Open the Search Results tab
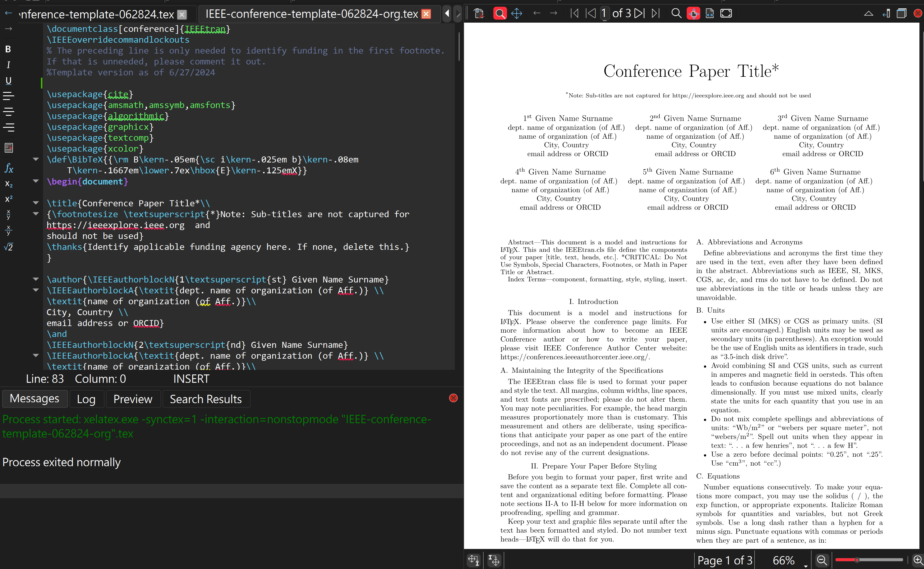This screenshot has width=924, height=569. 206,399
